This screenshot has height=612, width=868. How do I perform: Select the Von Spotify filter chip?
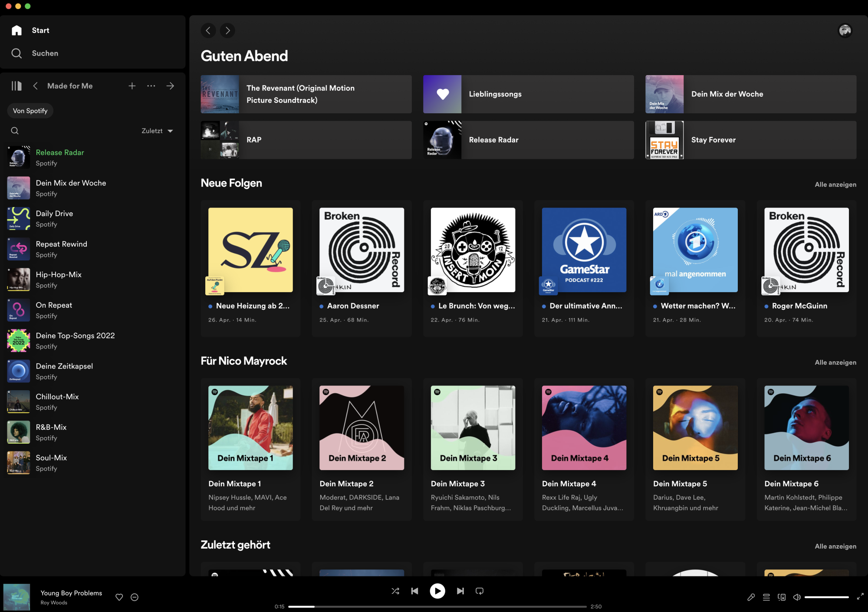tap(30, 111)
